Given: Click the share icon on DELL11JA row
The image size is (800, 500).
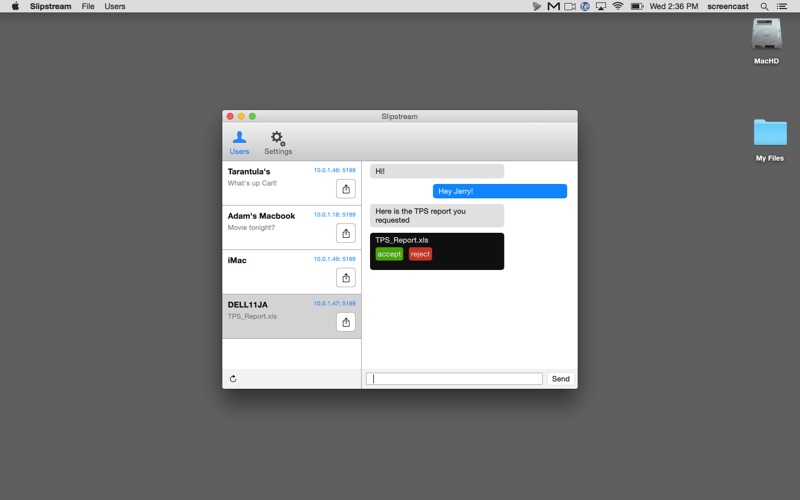Looking at the screenshot, I should coord(346,322).
